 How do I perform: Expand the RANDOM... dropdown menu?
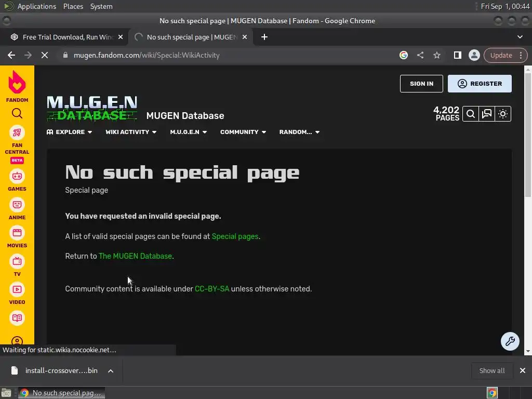point(299,132)
